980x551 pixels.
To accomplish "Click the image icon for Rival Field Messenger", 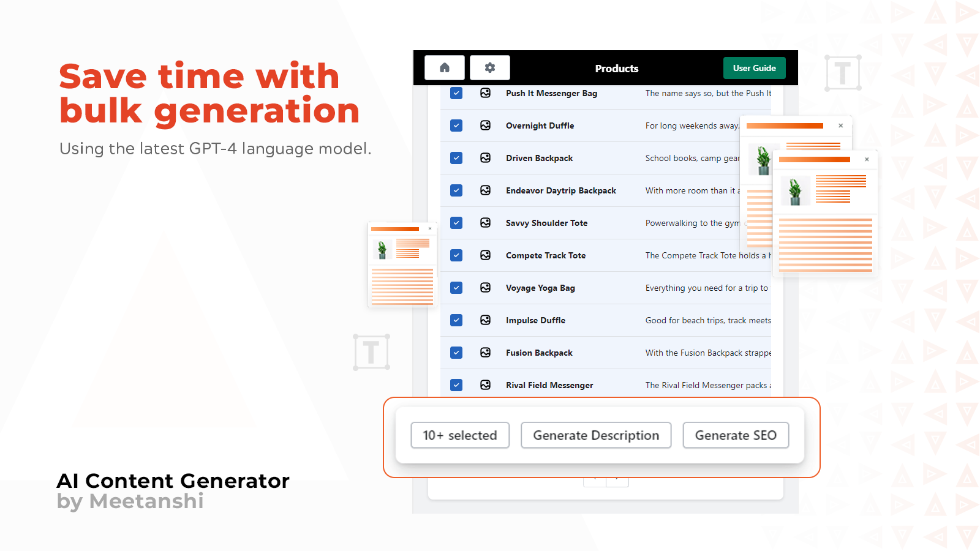I will click(486, 385).
